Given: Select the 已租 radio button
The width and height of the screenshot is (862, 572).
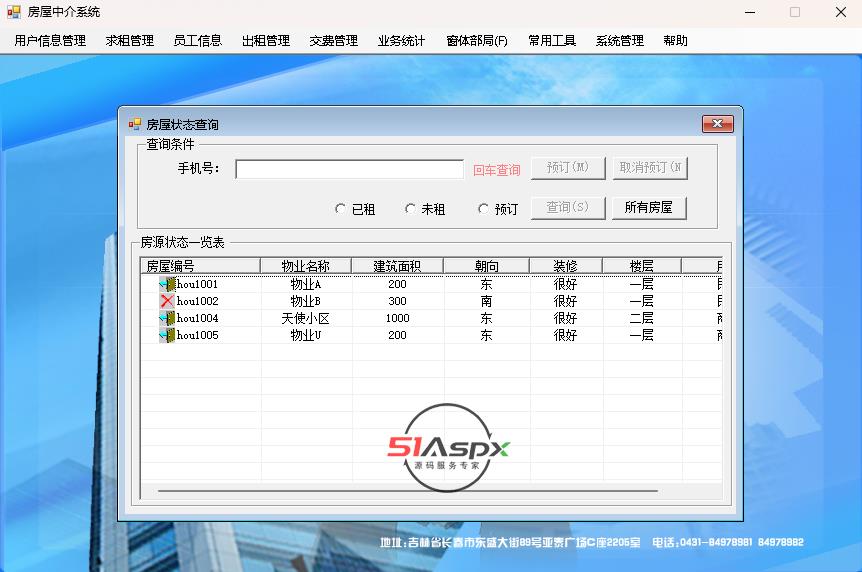Looking at the screenshot, I should [x=340, y=208].
